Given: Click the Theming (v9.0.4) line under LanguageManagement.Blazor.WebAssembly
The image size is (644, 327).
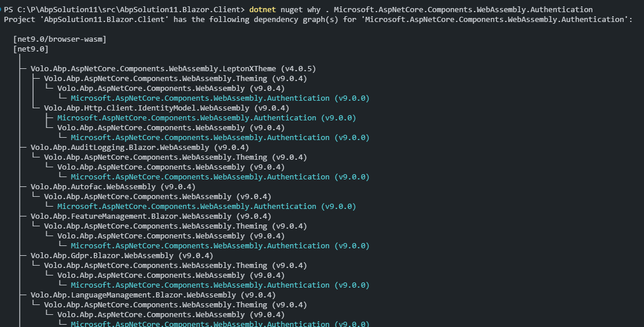Looking at the screenshot, I should (175, 305).
